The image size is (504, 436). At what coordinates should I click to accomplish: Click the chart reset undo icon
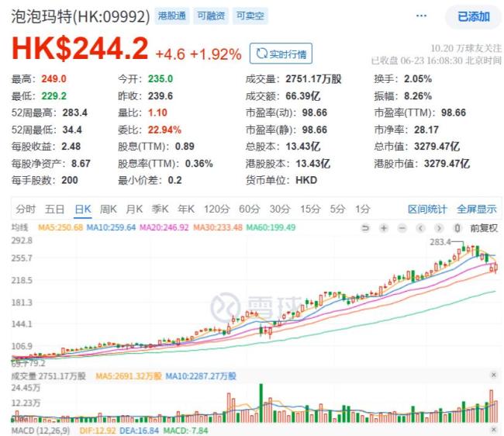(x=365, y=228)
